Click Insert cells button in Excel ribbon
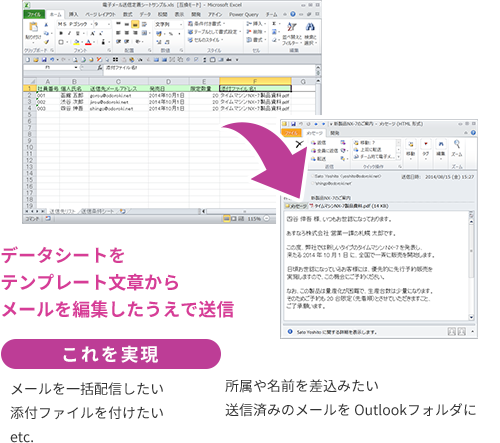The image size is (500, 443). (x=256, y=24)
